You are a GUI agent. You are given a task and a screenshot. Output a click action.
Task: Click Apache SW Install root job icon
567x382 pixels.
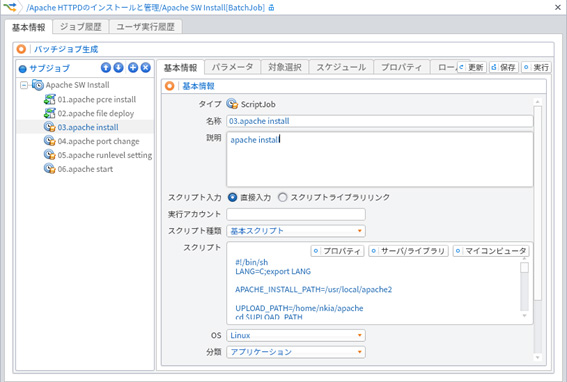38,85
